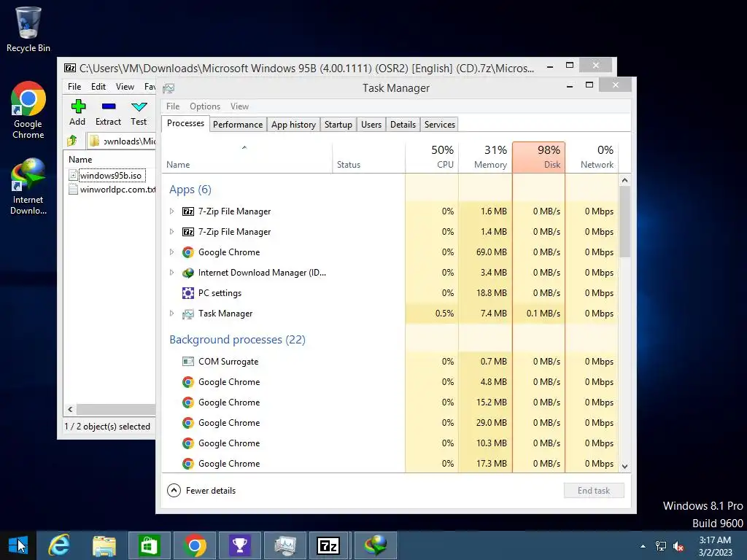Open Windows Store from the taskbar
This screenshot has width=747, height=560.
[x=149, y=545]
